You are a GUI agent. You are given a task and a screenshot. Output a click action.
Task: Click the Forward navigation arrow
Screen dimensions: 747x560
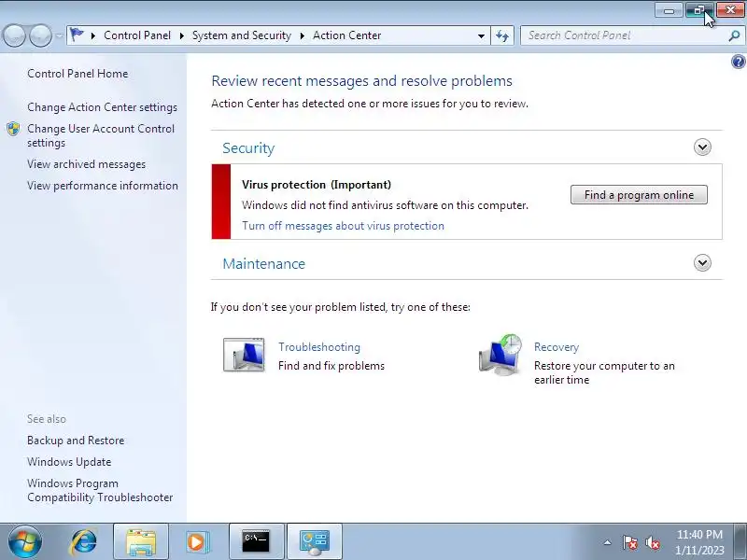click(40, 35)
